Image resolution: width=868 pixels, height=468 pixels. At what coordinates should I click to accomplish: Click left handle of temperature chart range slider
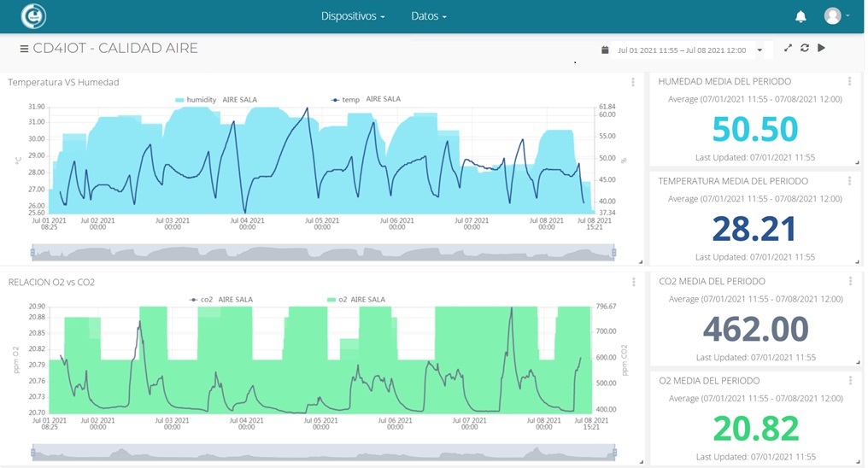(x=32, y=253)
